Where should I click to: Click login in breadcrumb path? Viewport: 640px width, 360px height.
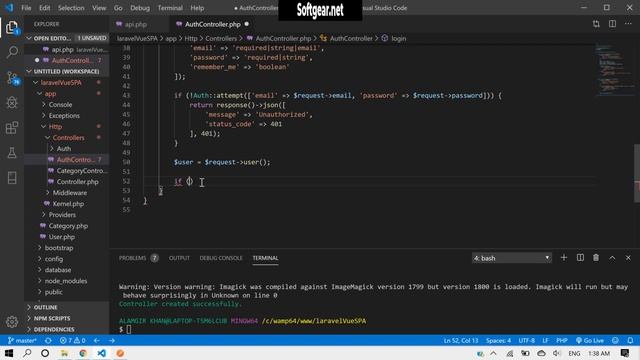[x=398, y=38]
